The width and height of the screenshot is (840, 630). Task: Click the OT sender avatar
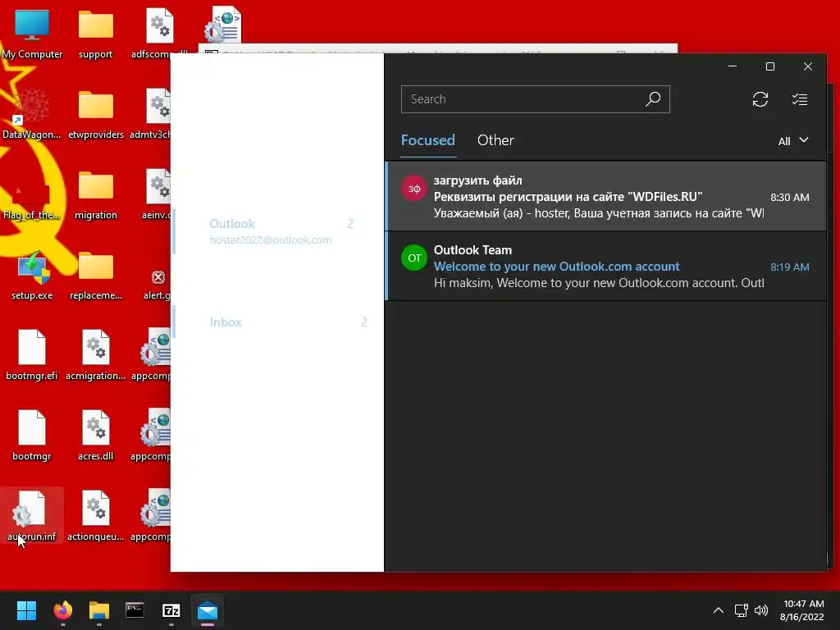coord(414,258)
